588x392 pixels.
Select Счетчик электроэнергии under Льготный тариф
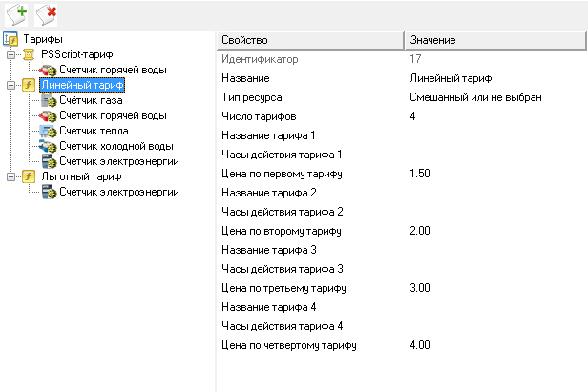[119, 192]
